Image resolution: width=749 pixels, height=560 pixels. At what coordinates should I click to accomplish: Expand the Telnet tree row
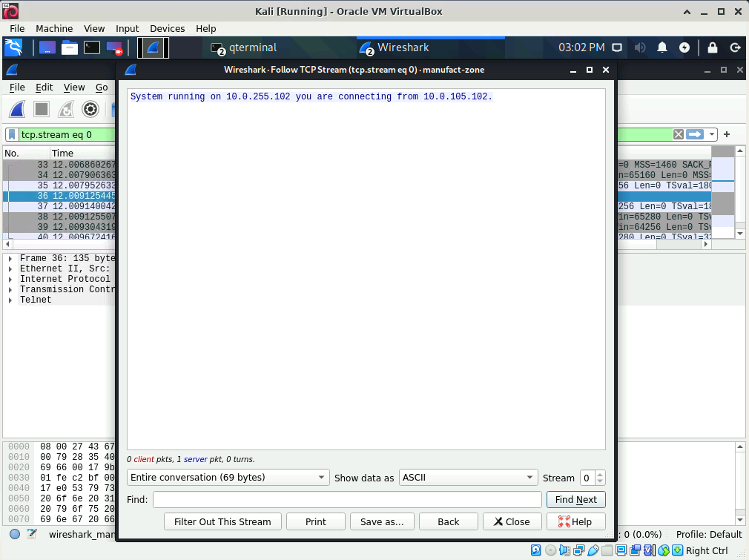(x=10, y=300)
